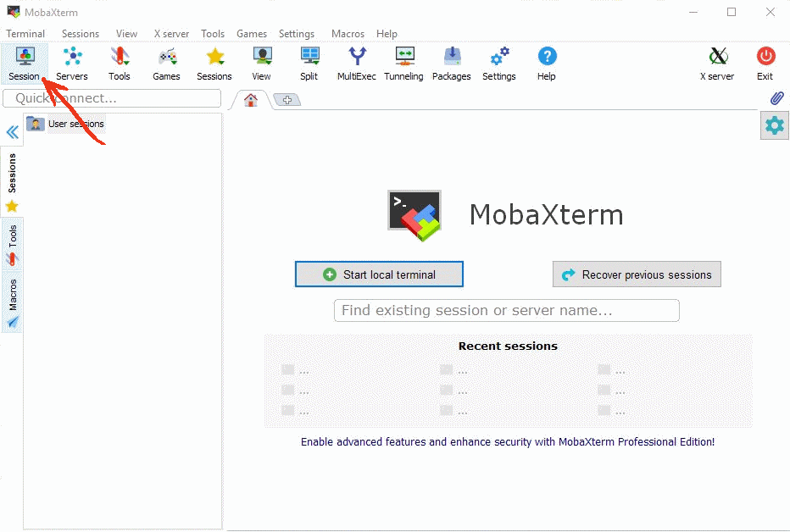This screenshot has height=532, width=790.
Task: Open the View toolbar icon
Action: click(262, 64)
